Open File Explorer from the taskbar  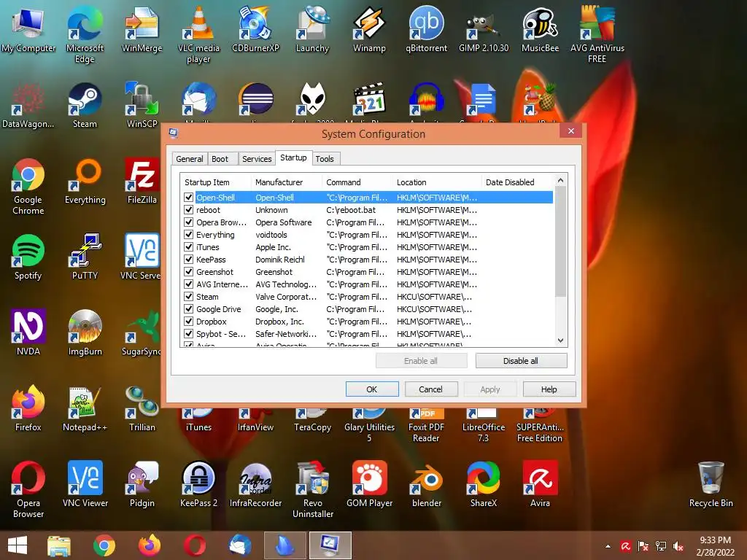[x=58, y=545]
